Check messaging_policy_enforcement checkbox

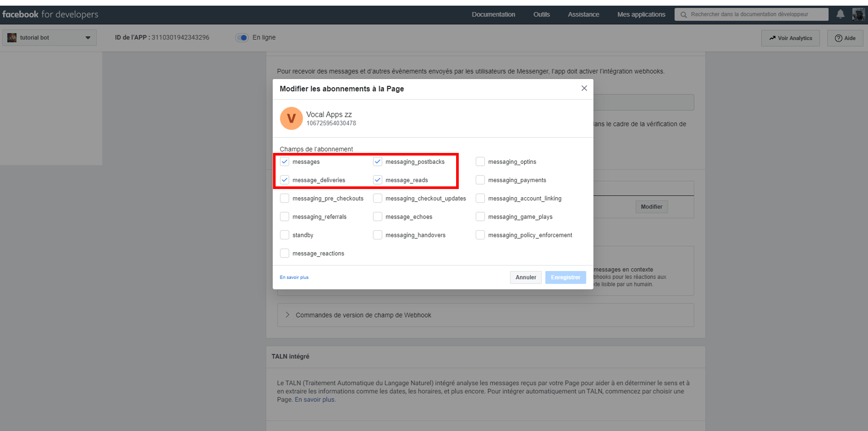(480, 235)
